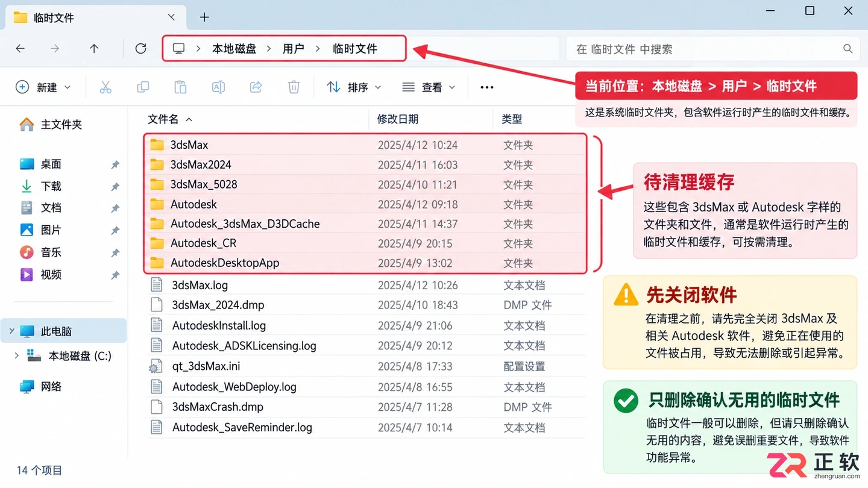
Task: Open a new tab with plus button
Action: coord(204,17)
